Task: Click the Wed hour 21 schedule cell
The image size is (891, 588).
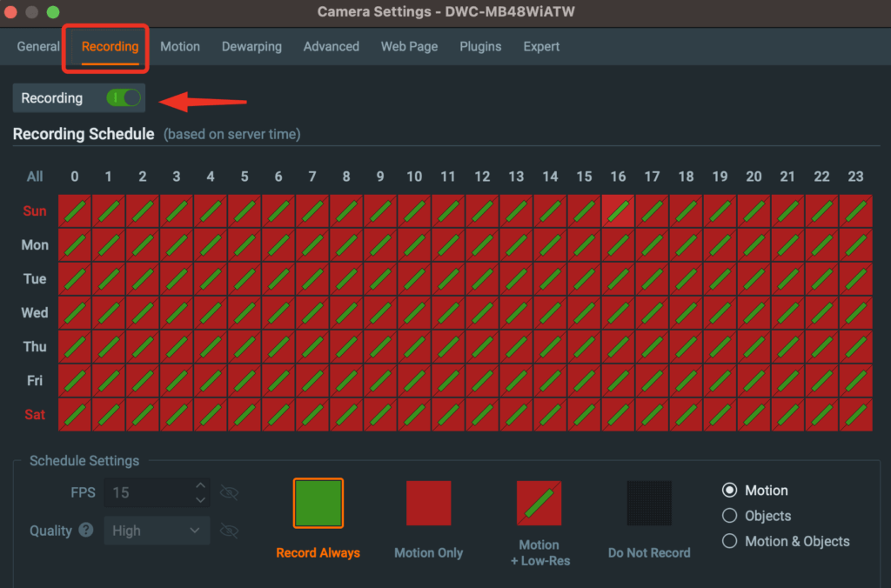Action: (787, 313)
